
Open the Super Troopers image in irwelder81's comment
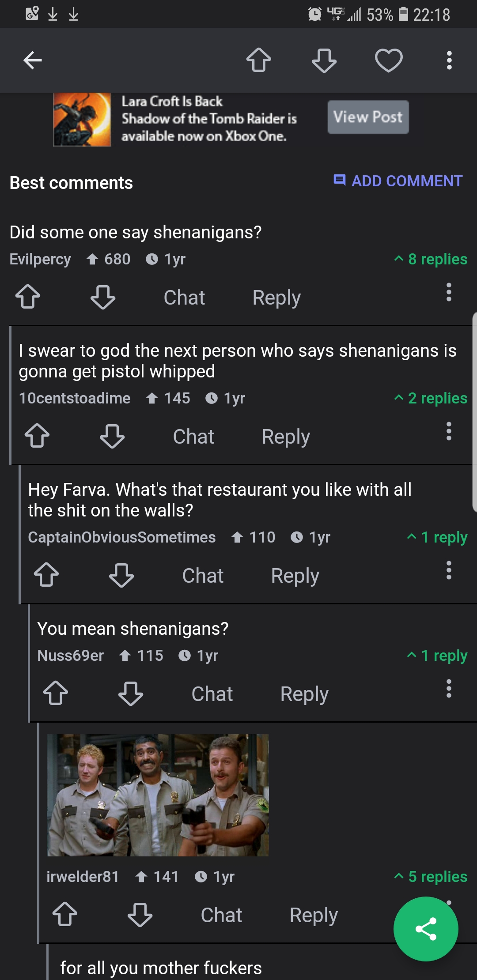pos(158,795)
